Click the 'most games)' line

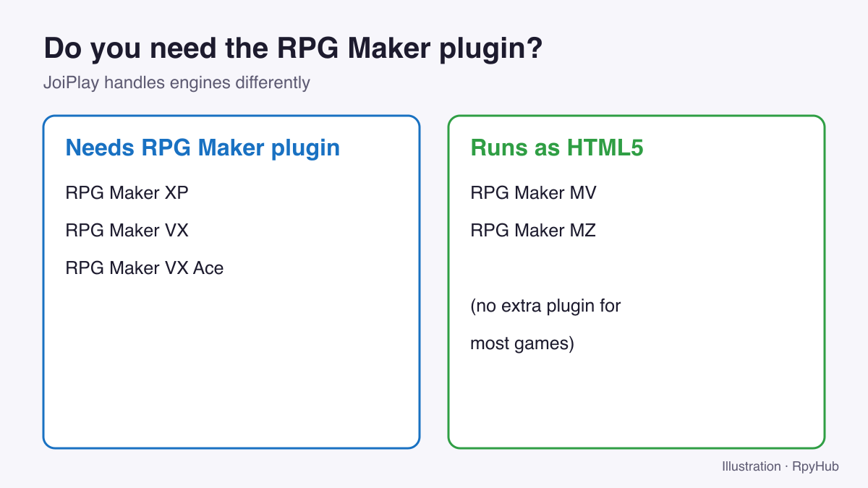coord(522,343)
